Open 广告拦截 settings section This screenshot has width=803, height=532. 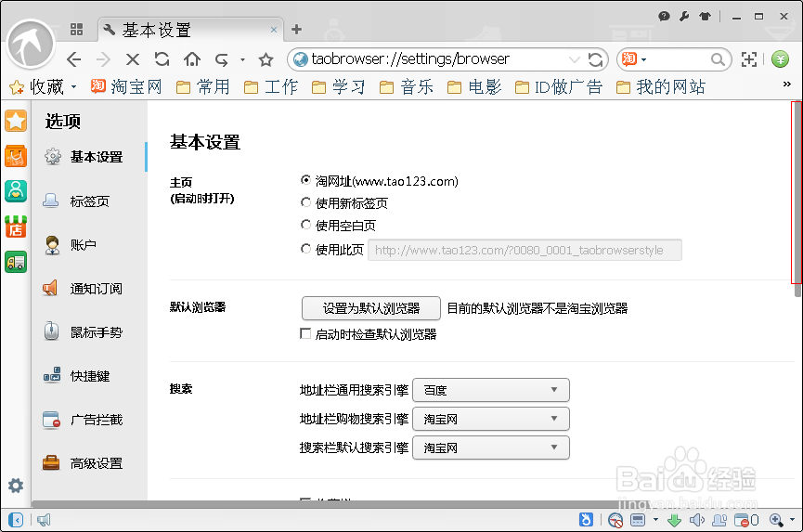90,420
